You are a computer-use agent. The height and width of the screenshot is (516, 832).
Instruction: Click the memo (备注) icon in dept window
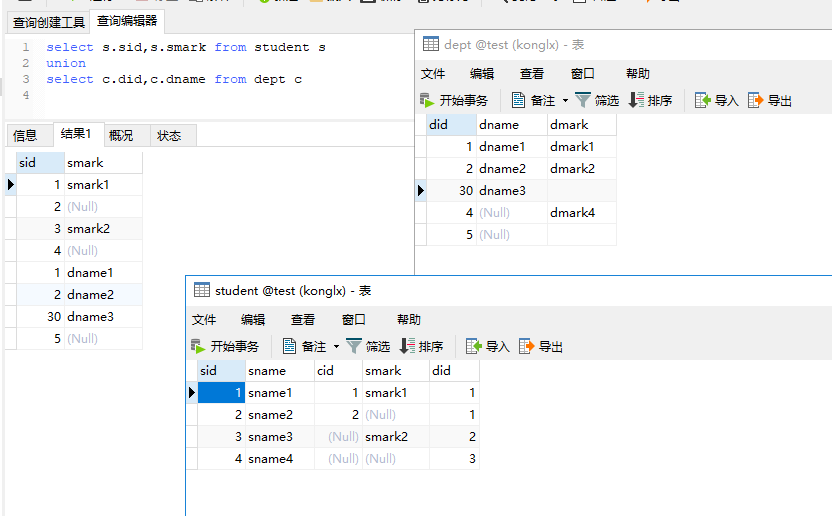click(518, 100)
